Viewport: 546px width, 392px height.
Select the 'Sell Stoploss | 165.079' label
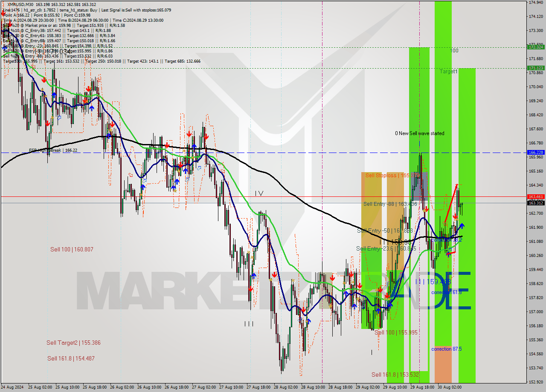[393, 175]
